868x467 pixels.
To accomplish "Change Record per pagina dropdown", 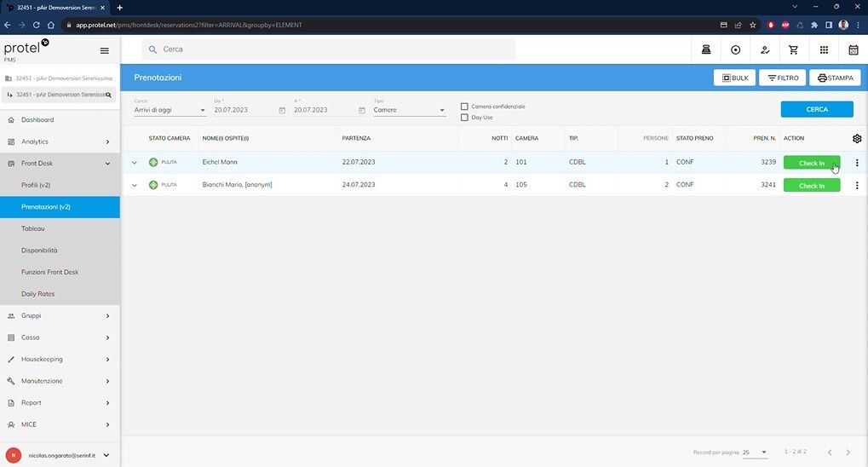I will [x=754, y=452].
